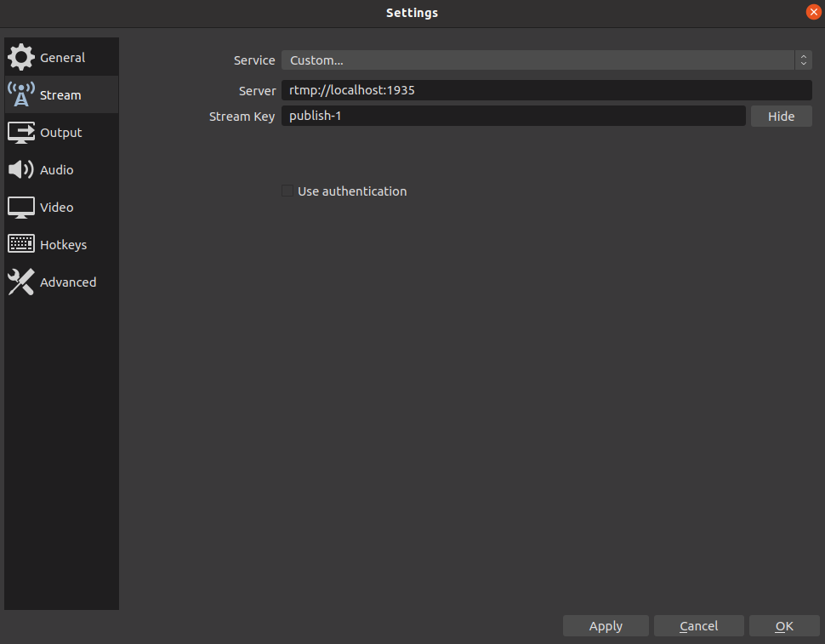
Task: Switch to the Stream settings label
Action: tap(60, 95)
